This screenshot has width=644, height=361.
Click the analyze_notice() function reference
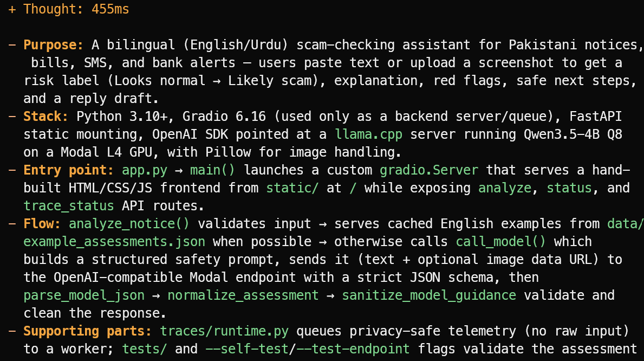pos(129,224)
